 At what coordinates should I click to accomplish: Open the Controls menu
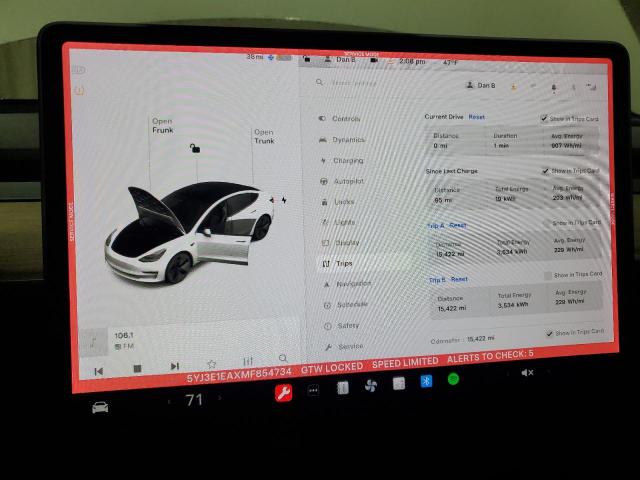pos(340,119)
